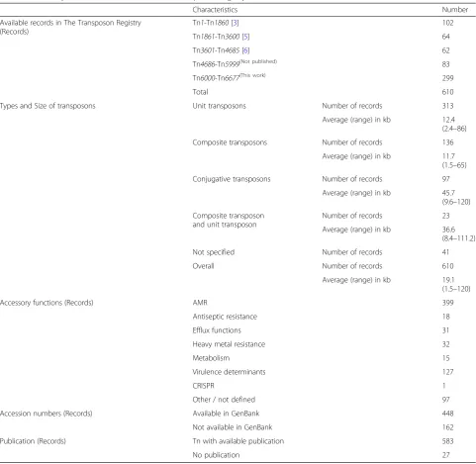Click 'Available records in The Transposon Registry' label
The width and height of the screenshot is (476, 464).
pos(70,23)
